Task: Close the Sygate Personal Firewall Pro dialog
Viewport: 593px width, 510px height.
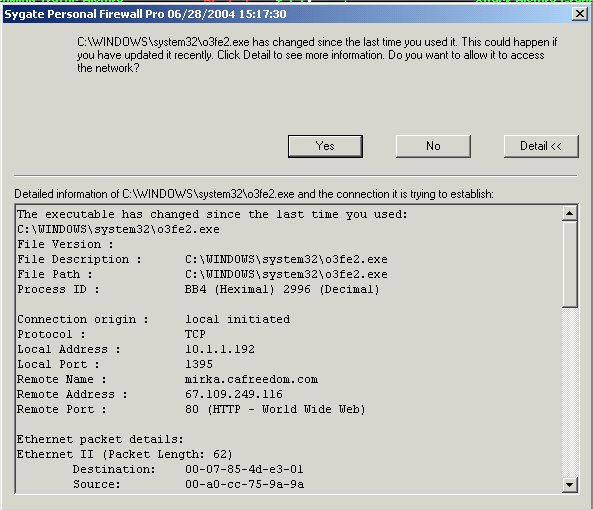Action: 579,14
